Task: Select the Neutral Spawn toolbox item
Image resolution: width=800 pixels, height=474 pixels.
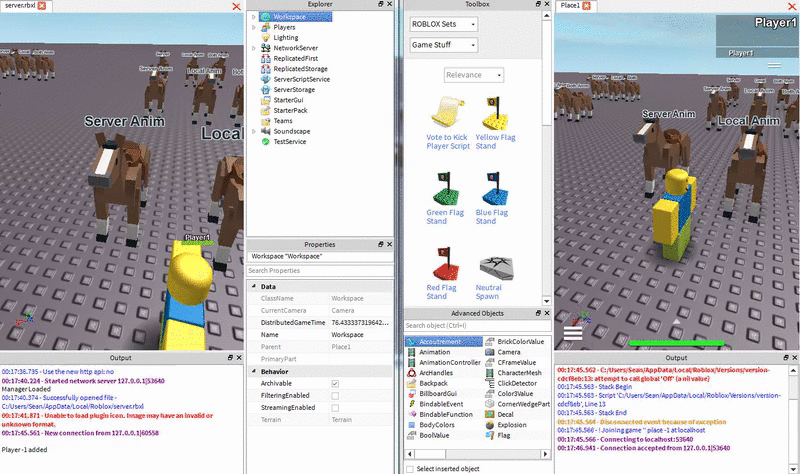Action: pos(493,276)
